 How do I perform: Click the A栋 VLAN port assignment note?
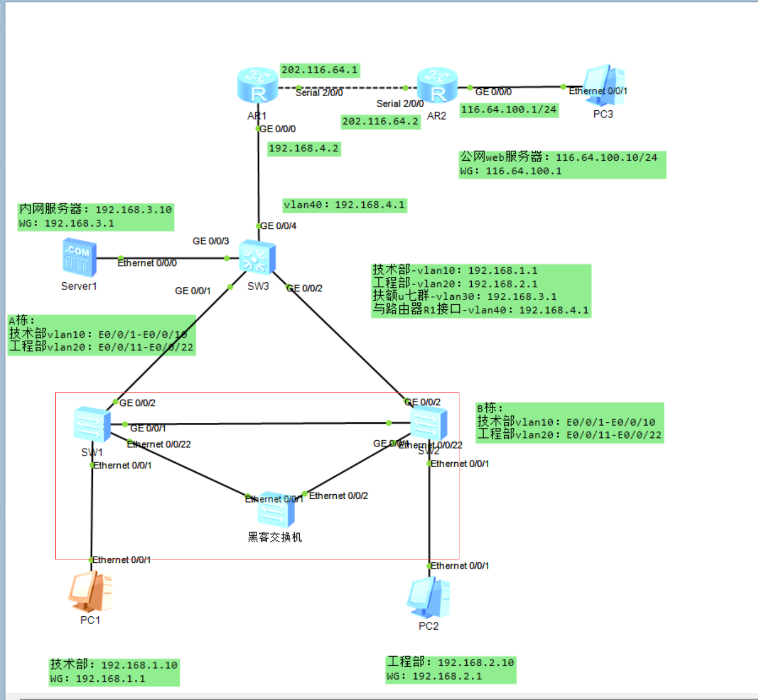coord(101,335)
